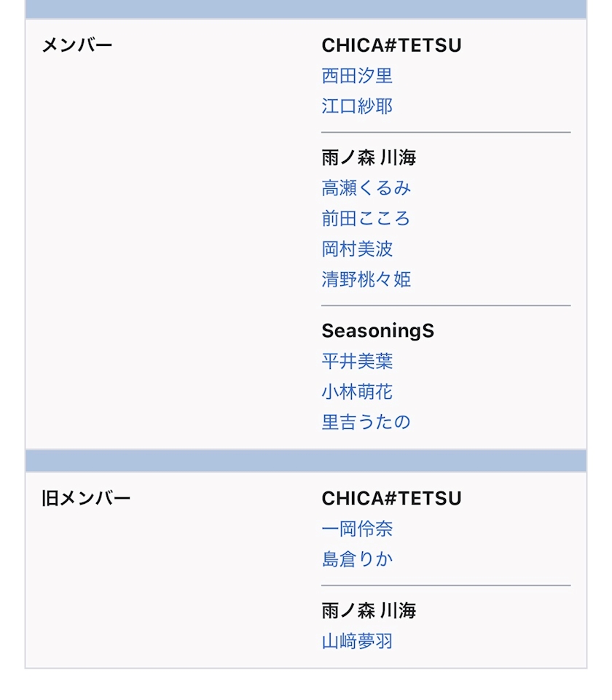Select CHICA#TETSU heading in the メンバー section

coord(391,45)
